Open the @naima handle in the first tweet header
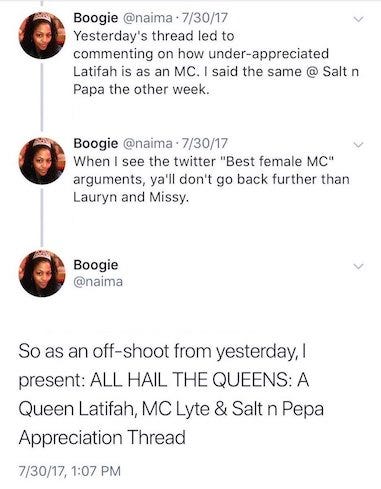This screenshot has height=489, width=381. coord(148,18)
